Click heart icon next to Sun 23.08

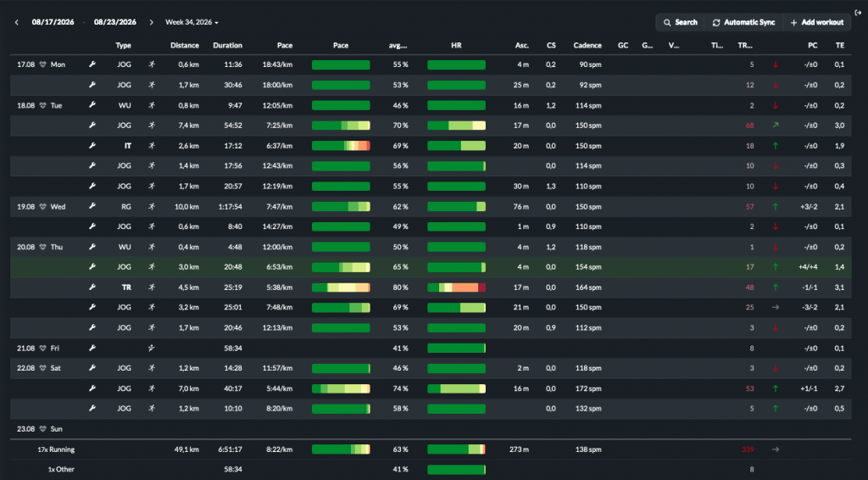point(42,429)
